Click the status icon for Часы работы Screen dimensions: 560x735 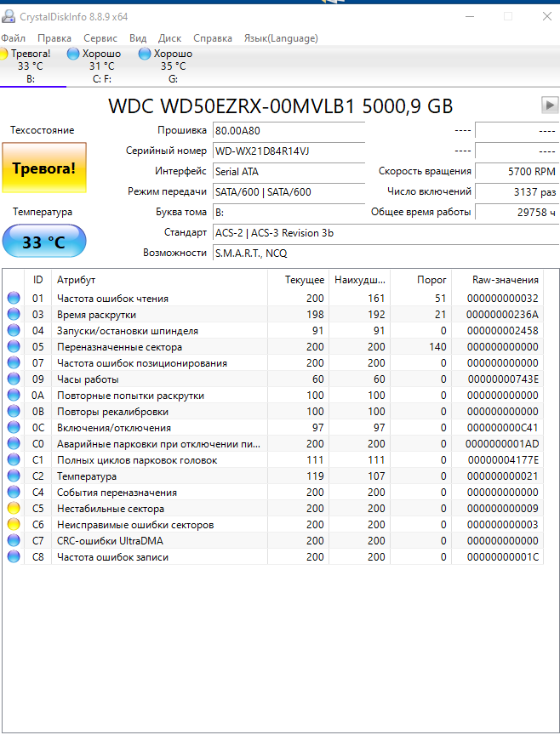pyautogui.click(x=14, y=379)
